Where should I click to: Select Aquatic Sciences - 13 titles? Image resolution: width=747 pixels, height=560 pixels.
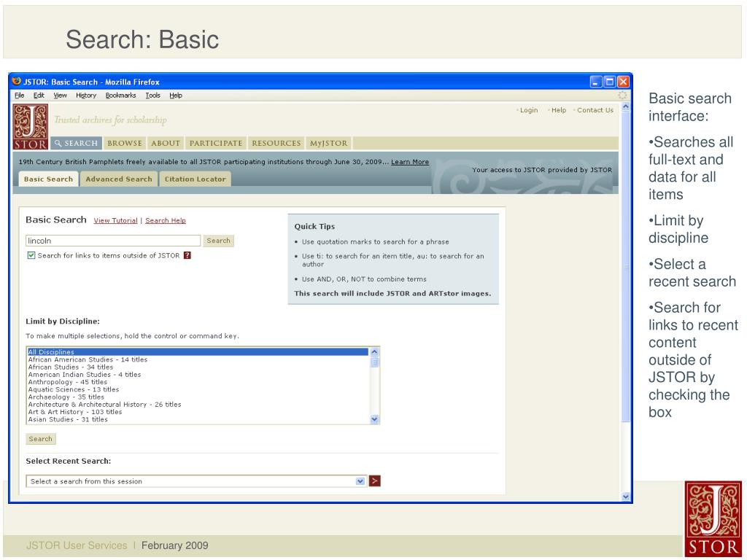pyautogui.click(x=198, y=389)
